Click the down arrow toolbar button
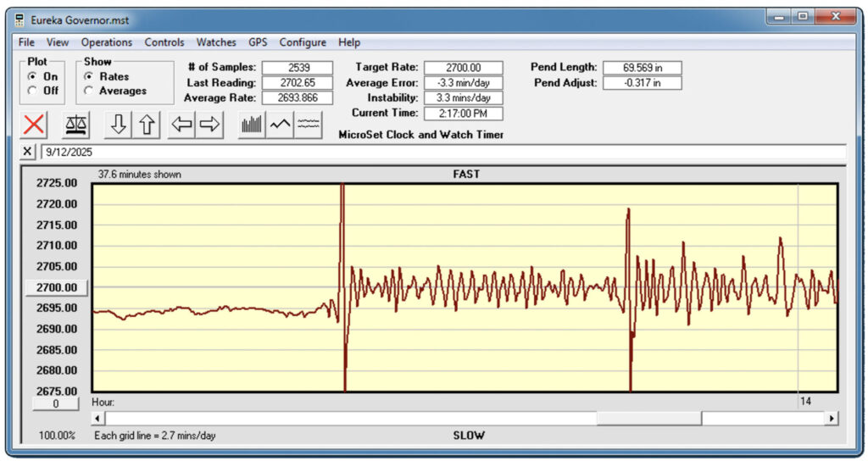 119,125
